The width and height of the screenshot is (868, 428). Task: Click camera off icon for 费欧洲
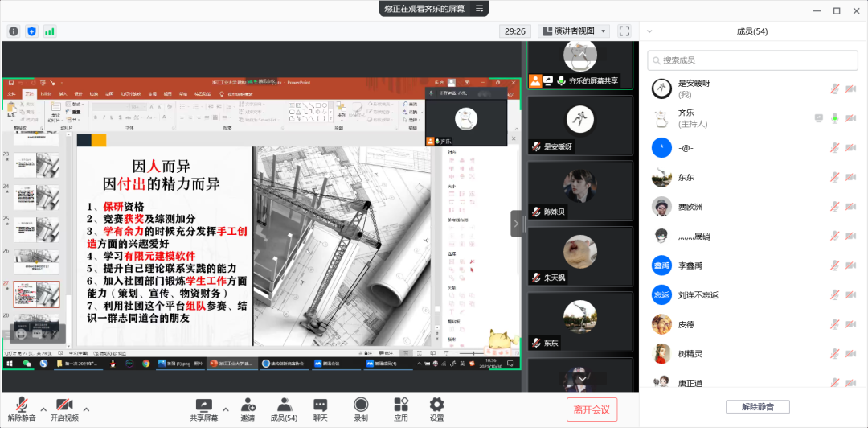851,206
